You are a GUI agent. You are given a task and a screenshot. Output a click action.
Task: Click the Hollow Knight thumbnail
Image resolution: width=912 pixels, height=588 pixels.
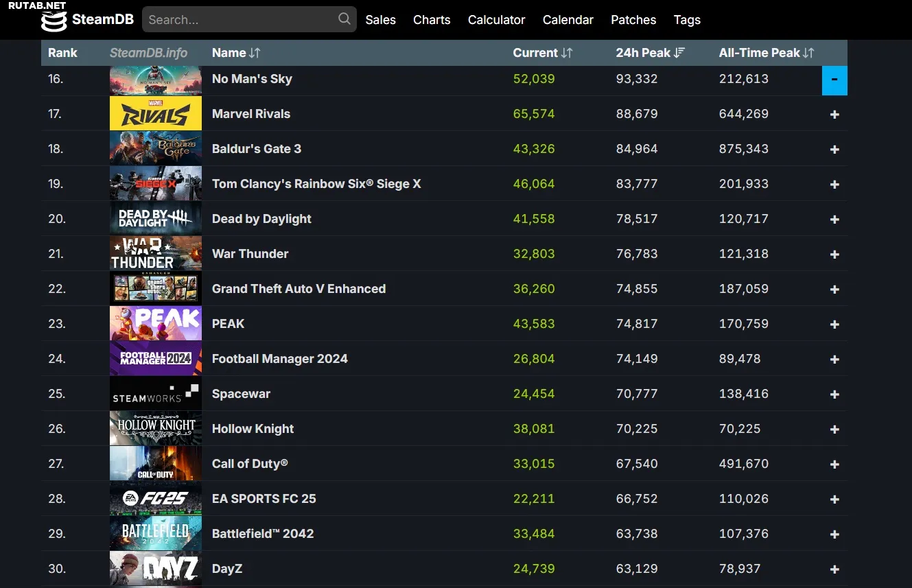tap(156, 428)
